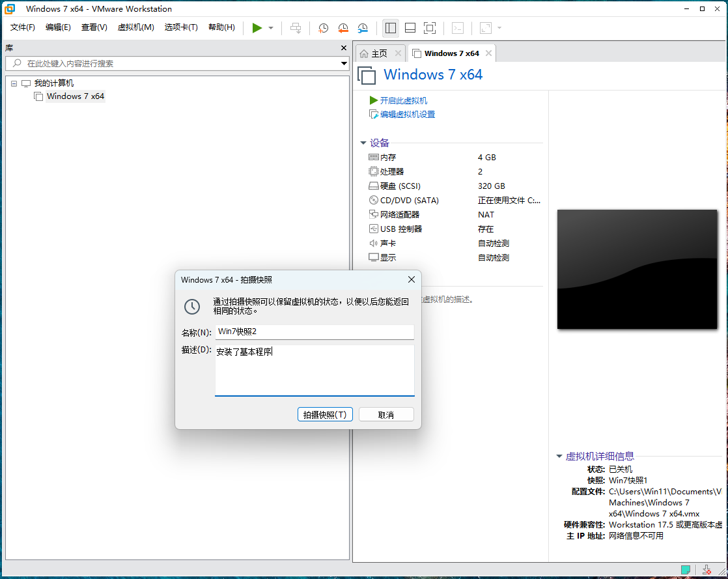This screenshot has width=728, height=579.
Task: Click the NAT network adapter value
Action: point(486,214)
